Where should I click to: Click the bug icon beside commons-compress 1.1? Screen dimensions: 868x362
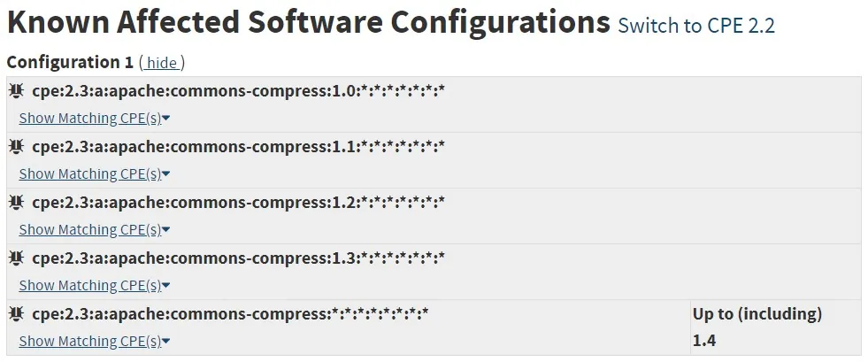[x=16, y=146]
